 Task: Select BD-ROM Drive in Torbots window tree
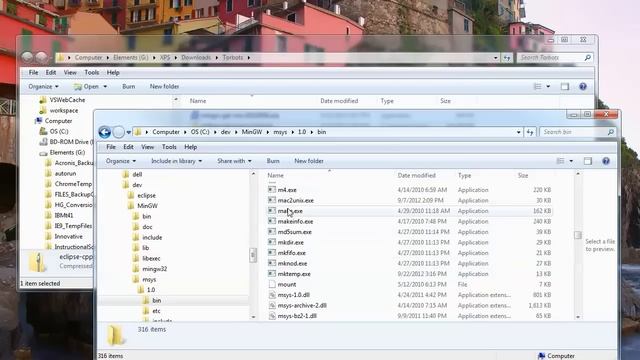point(66,142)
